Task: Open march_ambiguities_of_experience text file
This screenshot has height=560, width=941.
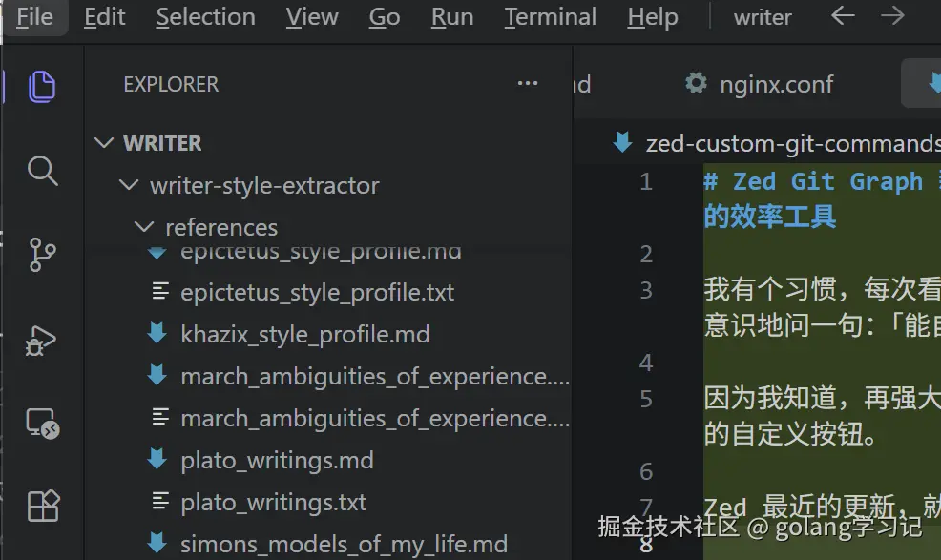Action: tap(375, 419)
